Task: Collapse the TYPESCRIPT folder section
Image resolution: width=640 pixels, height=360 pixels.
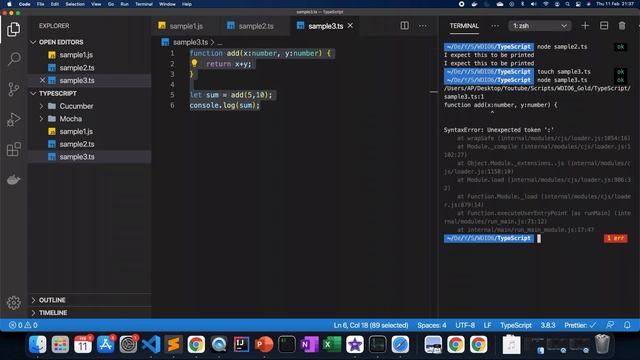Action: click(33, 93)
